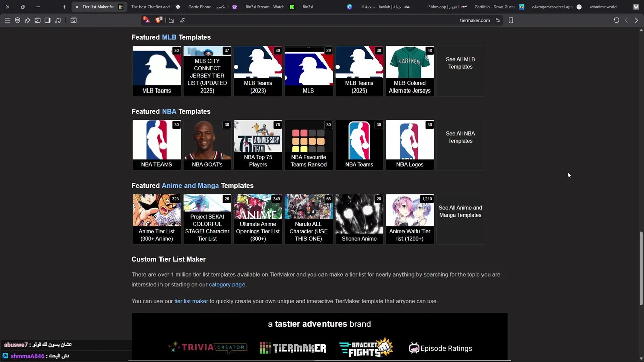644x362 pixels.
Task: Click chat username shmmaA846 in overlay
Action: click(27, 356)
